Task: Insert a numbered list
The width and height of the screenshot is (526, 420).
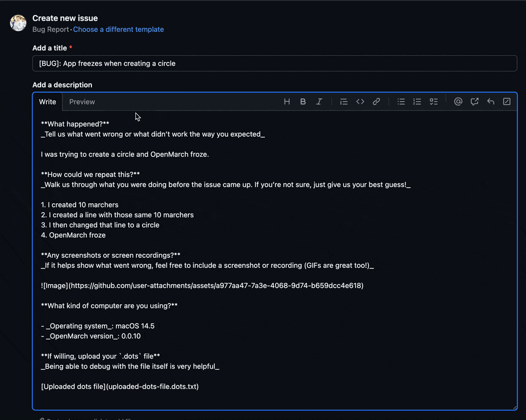Action: pos(418,101)
